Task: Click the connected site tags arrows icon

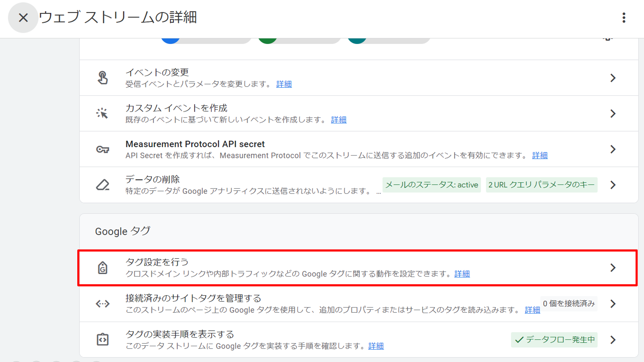Action: (103, 304)
